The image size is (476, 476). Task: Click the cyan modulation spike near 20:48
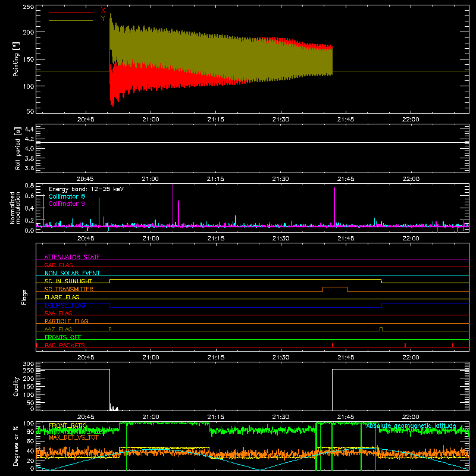tap(99, 211)
